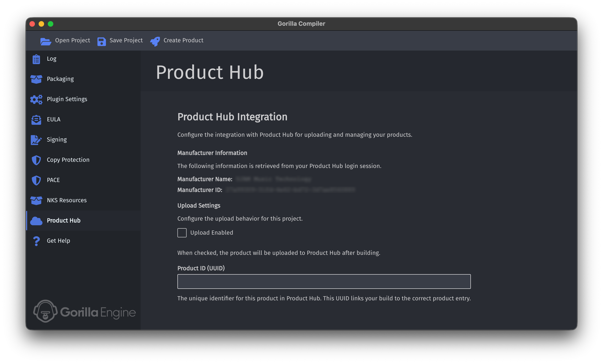Click the Product ID (UUID) label
Screen dimensions: 603x364
(201, 268)
